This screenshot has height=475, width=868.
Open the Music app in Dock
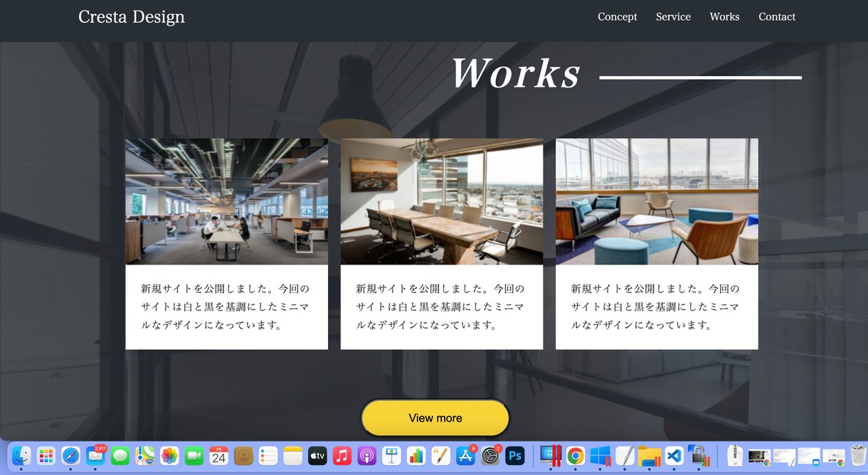[342, 456]
